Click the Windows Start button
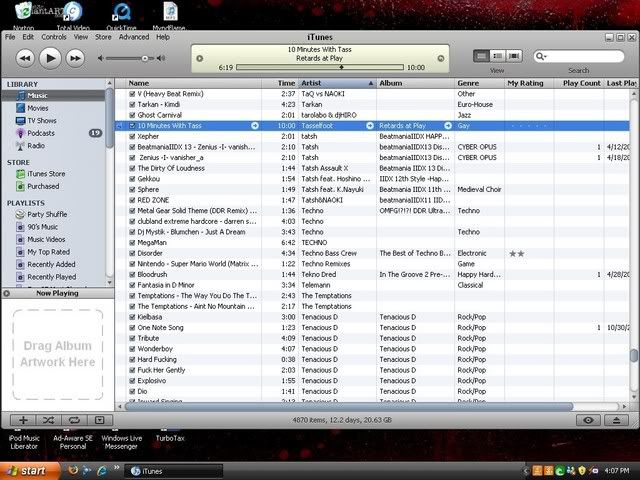Image resolution: width=640 pixels, height=480 pixels. [x=27, y=470]
